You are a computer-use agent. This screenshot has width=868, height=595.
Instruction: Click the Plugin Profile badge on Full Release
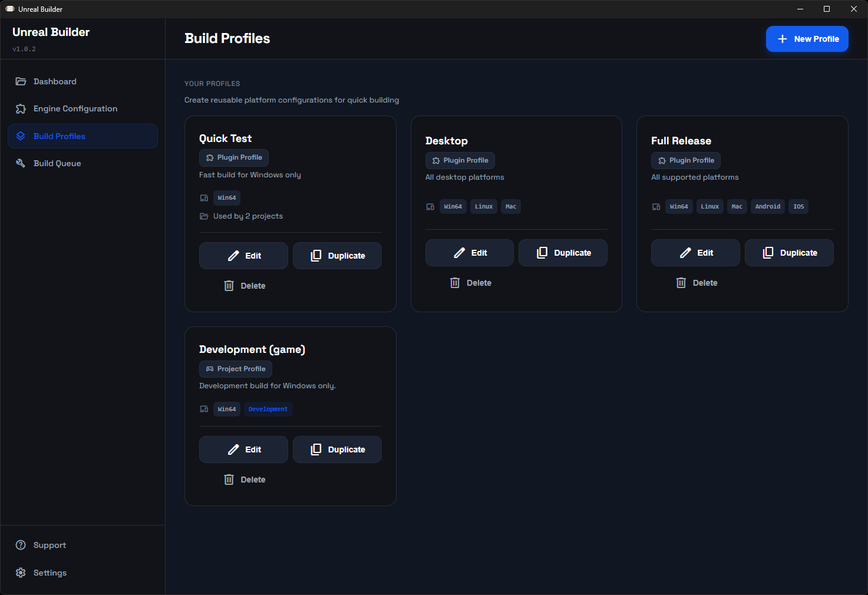coord(686,160)
